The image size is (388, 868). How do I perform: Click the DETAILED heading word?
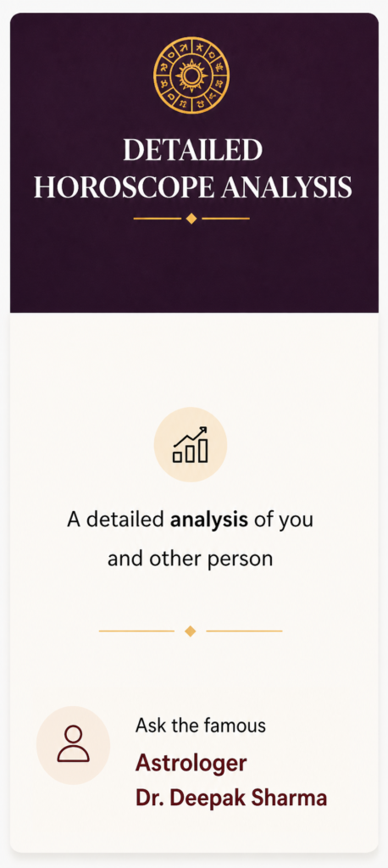coord(192,151)
